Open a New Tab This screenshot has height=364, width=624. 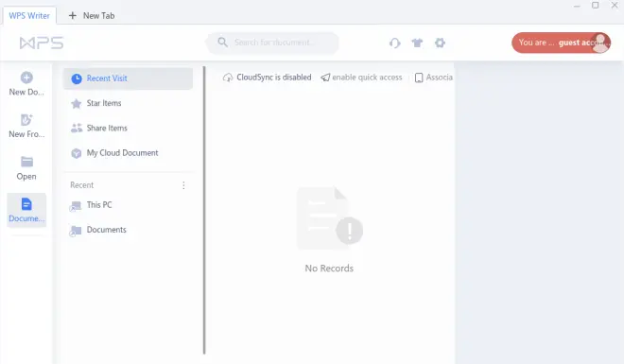(92, 15)
